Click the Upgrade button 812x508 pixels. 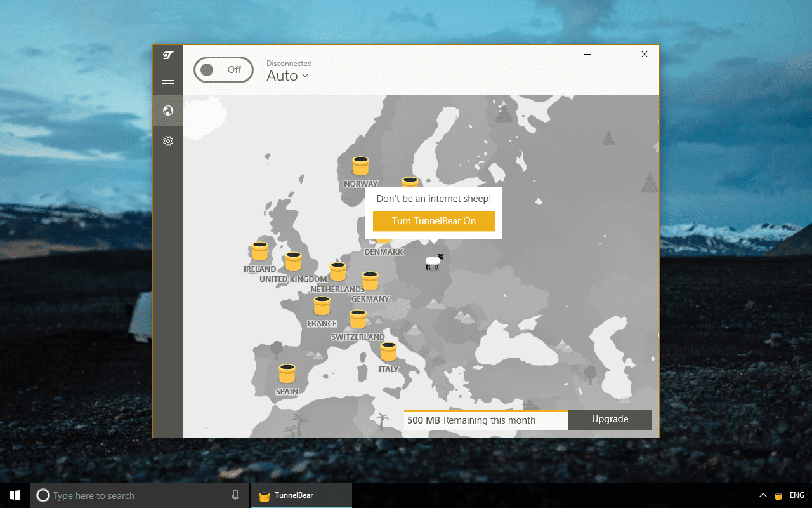tap(610, 419)
